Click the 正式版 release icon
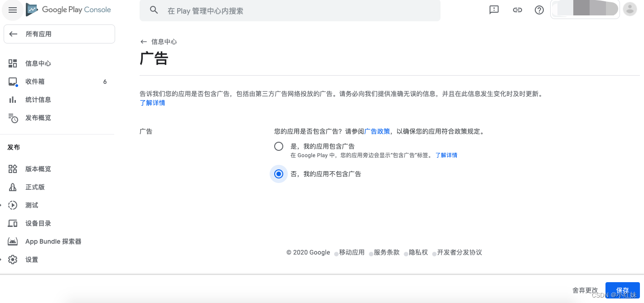This screenshot has height=303, width=644. (13, 187)
